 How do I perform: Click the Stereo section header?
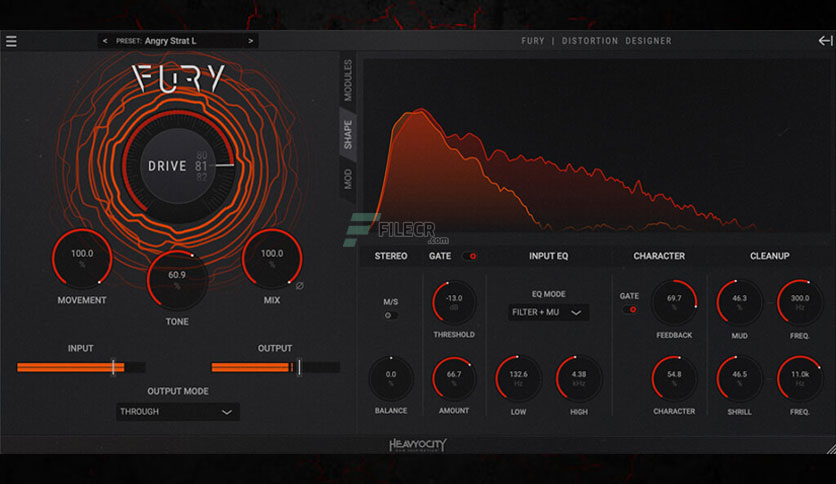[391, 256]
